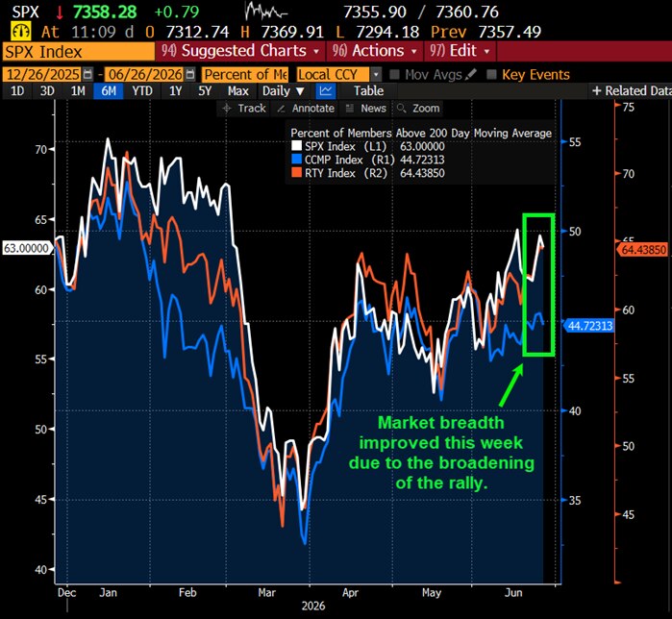Click the Mov Avgs pencil edit icon
Image resolution: width=672 pixels, height=619 pixels.
click(x=470, y=74)
